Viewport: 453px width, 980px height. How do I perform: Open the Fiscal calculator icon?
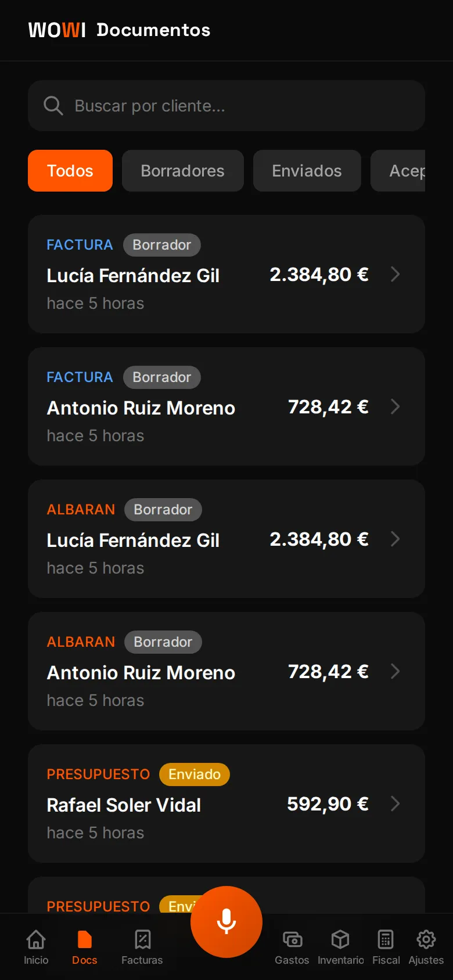pos(386,939)
